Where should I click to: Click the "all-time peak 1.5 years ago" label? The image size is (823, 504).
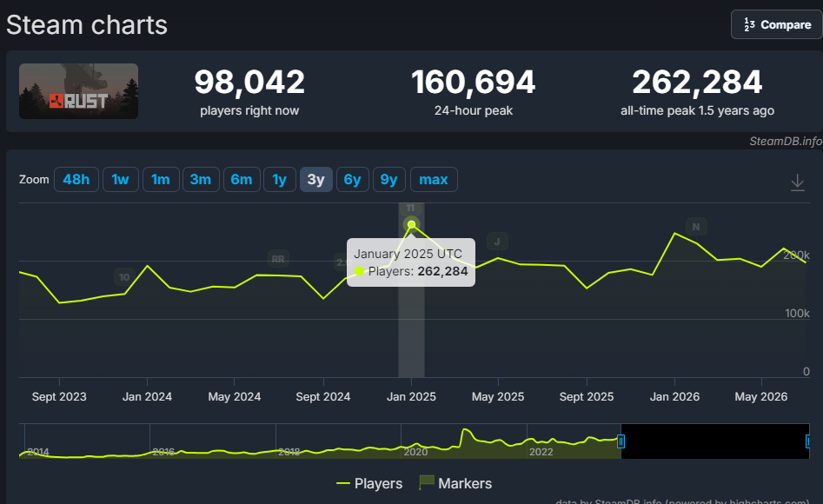pos(697,110)
